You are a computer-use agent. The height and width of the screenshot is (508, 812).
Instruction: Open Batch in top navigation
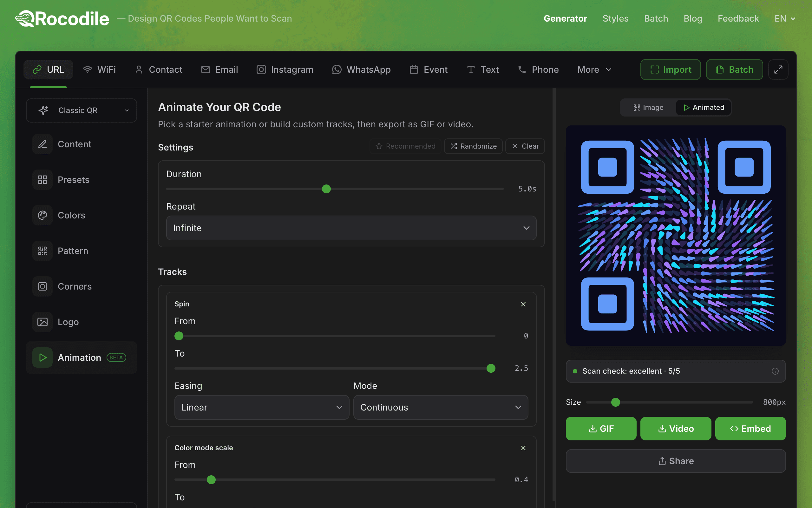tap(656, 18)
